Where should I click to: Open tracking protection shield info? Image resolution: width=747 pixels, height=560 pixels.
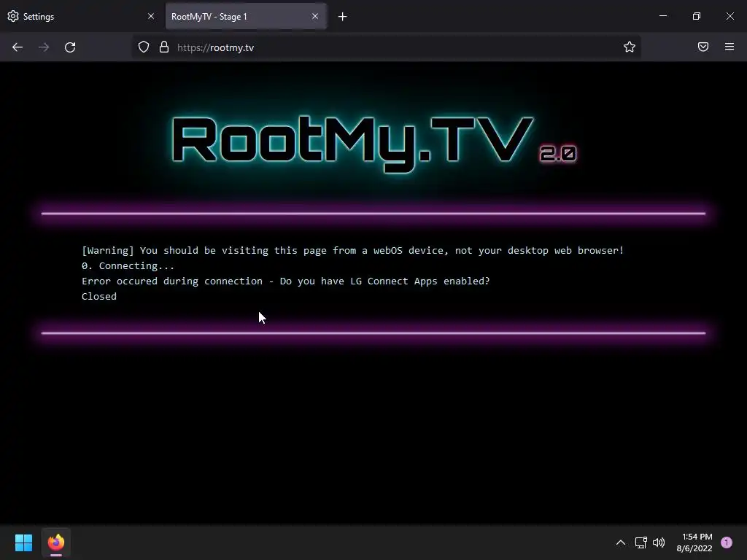point(144,47)
